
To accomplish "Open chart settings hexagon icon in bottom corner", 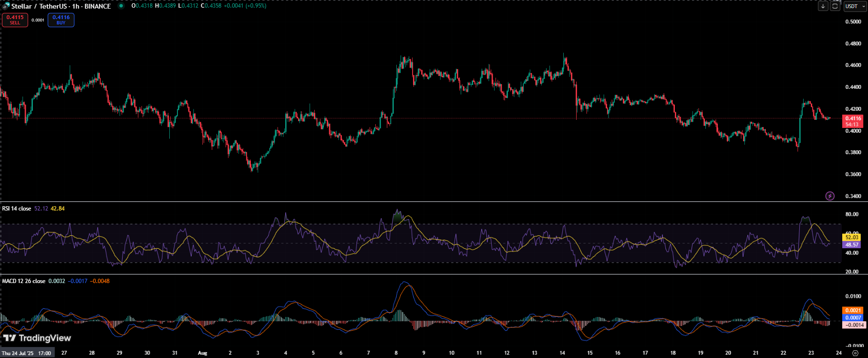I will tap(855, 353).
